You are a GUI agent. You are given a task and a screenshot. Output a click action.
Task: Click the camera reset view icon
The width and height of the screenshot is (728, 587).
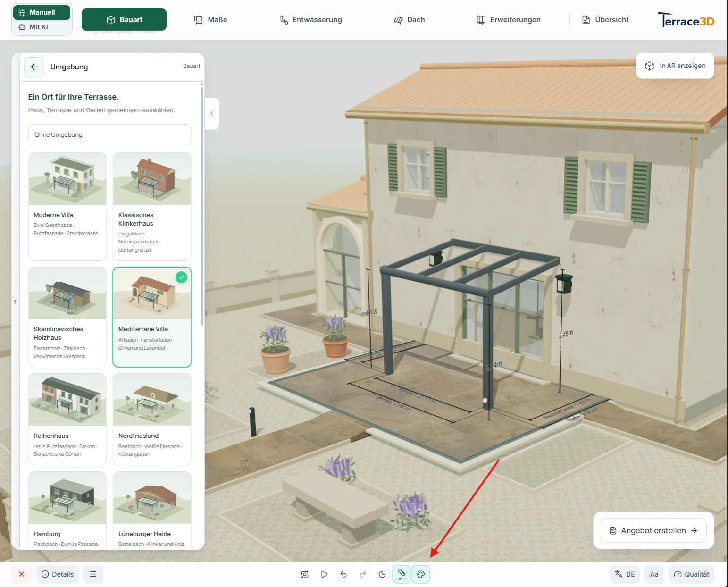pos(305,574)
